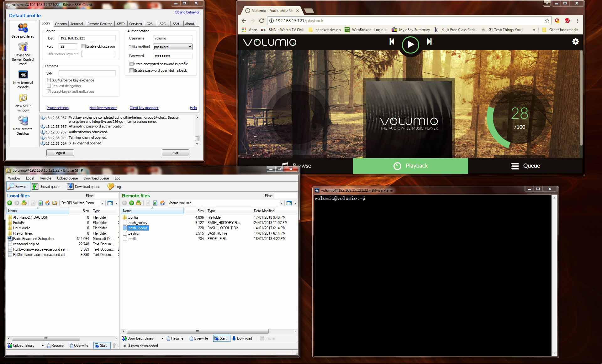This screenshot has width=602, height=364.
Task: Refresh the Remote files listing
Action: point(155,203)
